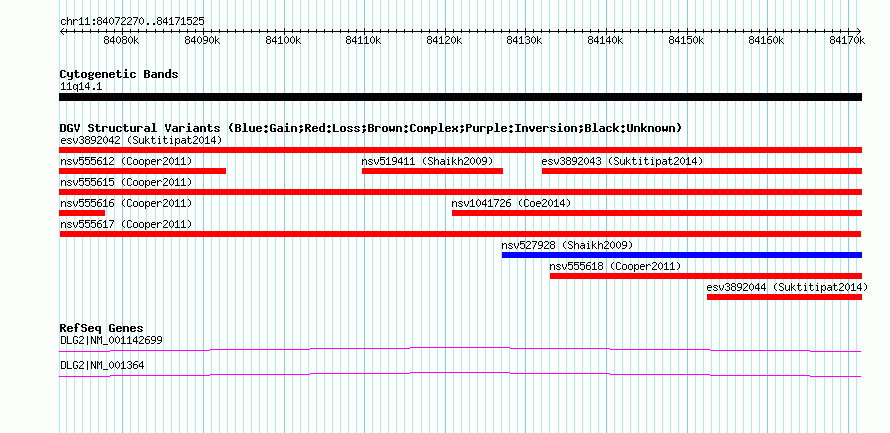Click the 11q14.1 band label
Image resolution: width=890 pixels, height=433 pixels.
coord(81,87)
